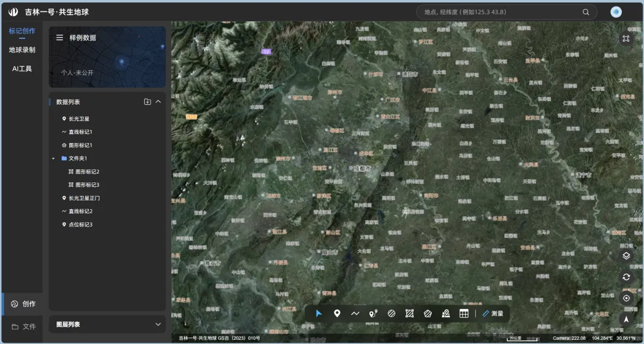This screenshot has width=644, height=344.
Task: Select the rectangle shape tool
Action: coord(410,314)
